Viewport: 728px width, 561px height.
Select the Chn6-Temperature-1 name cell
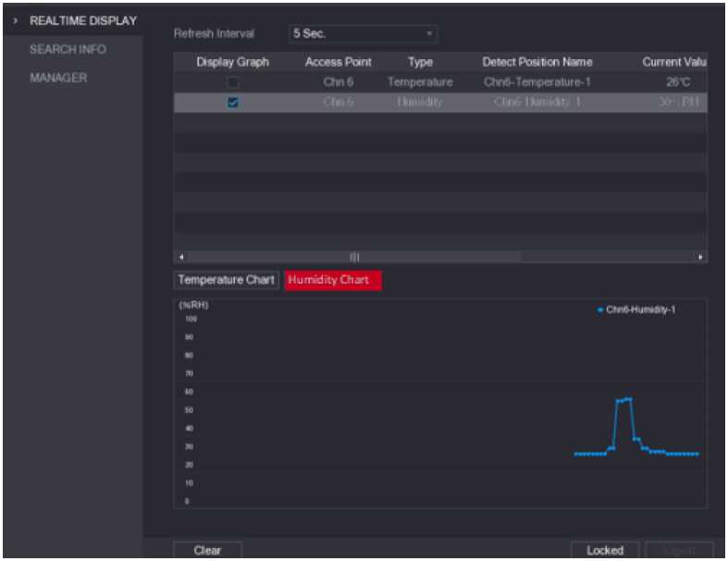537,82
